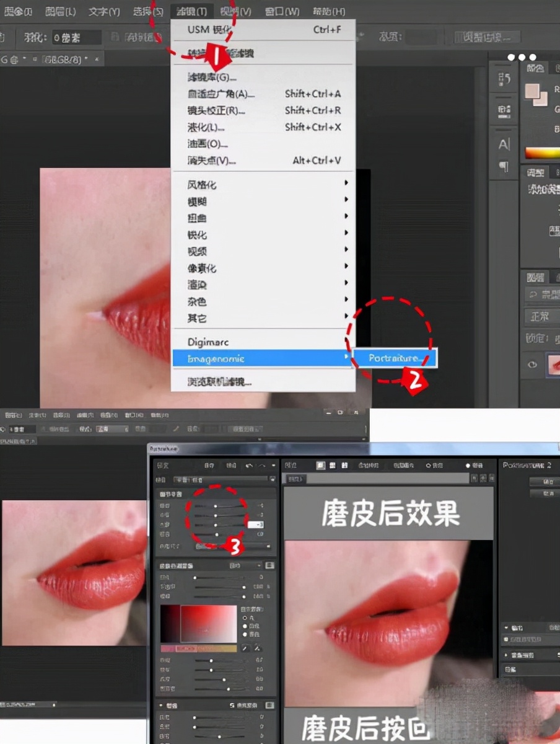Select the lips layer thumbnail in Layers

[553, 365]
